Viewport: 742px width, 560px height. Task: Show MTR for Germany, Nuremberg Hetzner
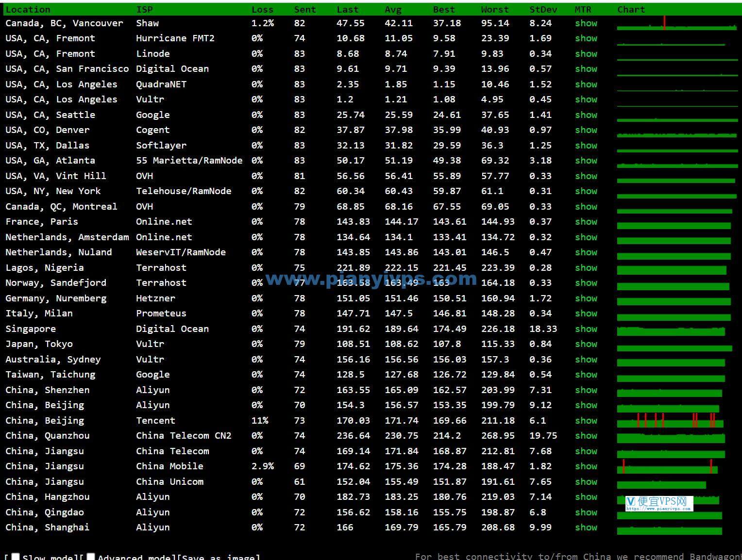586,298
